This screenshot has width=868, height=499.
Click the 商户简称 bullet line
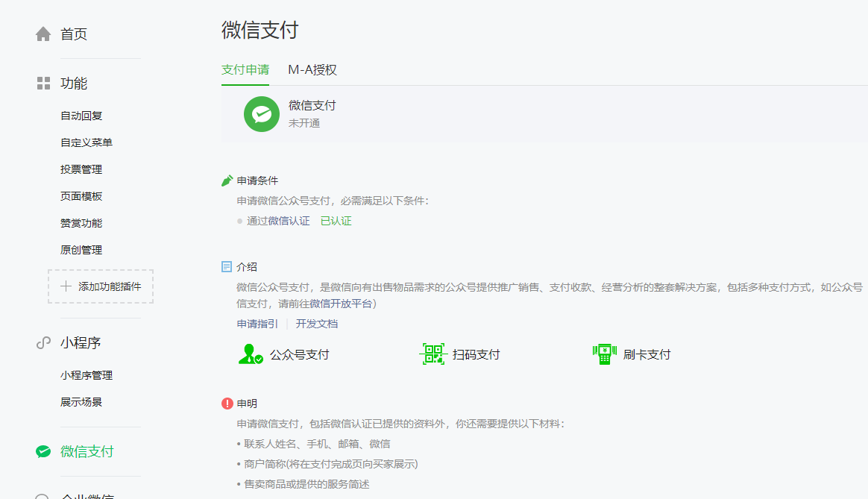click(x=327, y=464)
